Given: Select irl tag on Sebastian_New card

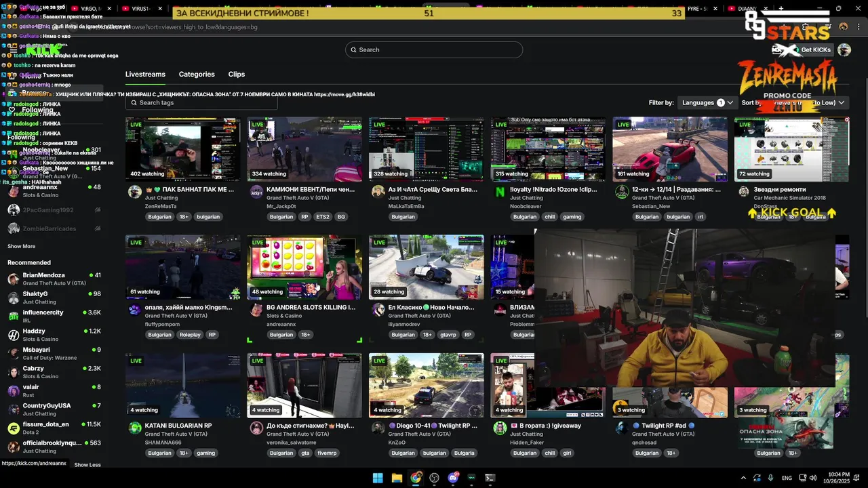Looking at the screenshot, I should click(x=701, y=217).
